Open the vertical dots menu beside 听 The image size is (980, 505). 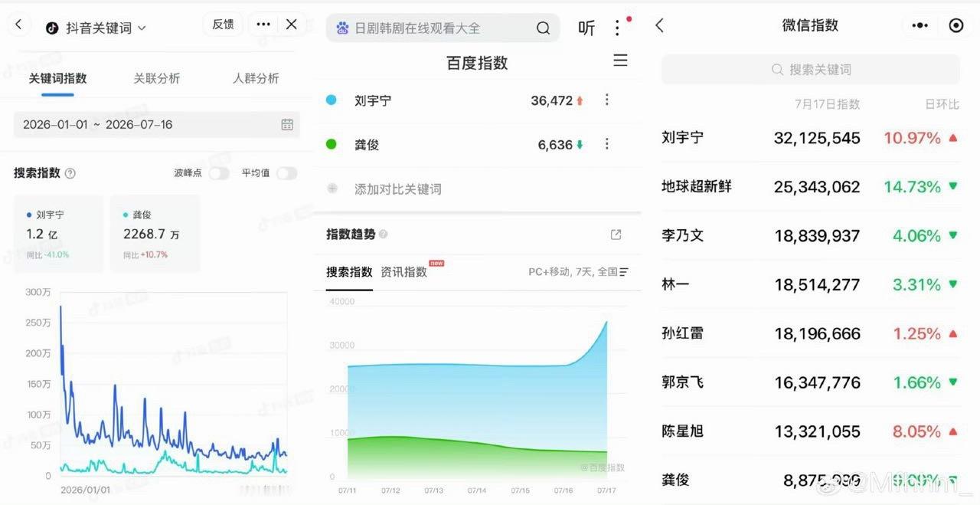click(x=618, y=28)
